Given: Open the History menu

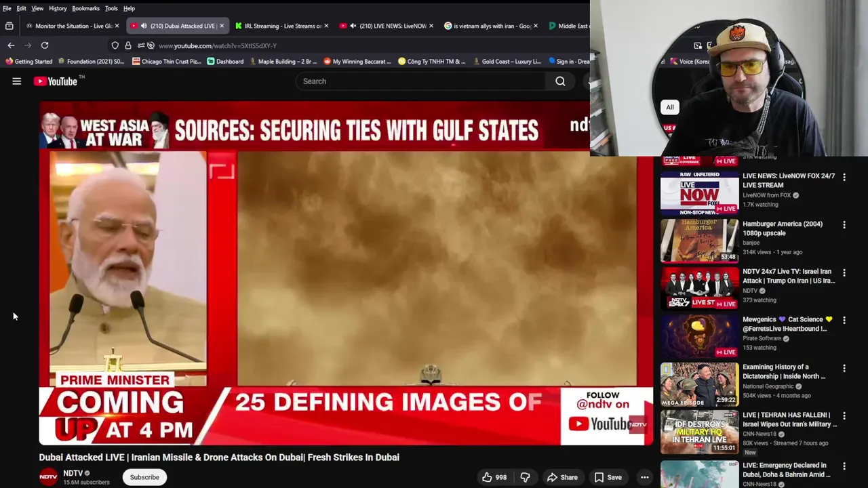Looking at the screenshot, I should pyautogui.click(x=58, y=8).
